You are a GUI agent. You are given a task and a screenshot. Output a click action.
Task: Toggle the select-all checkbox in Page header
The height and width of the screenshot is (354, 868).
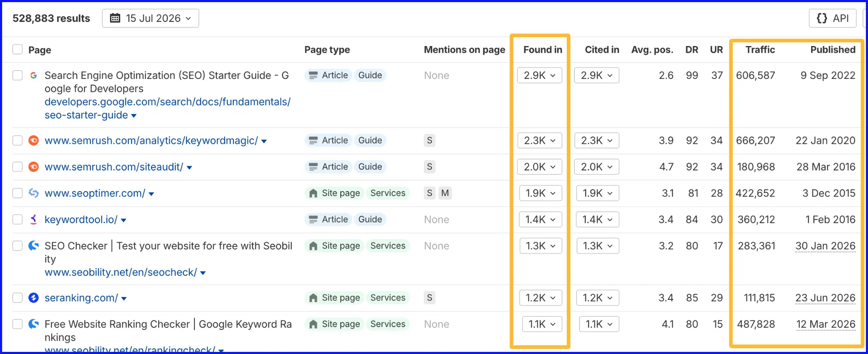pos(17,49)
